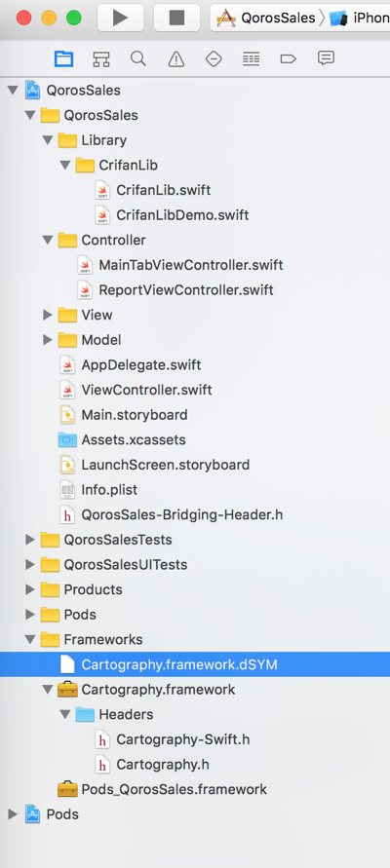Screen dimensions: 390x868
Task: Click the CrifanLibDemo.swift file icon
Action: pyautogui.click(x=102, y=214)
